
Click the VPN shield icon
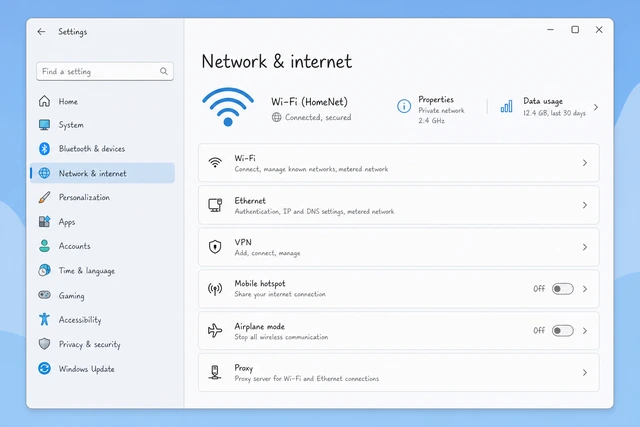(x=215, y=247)
